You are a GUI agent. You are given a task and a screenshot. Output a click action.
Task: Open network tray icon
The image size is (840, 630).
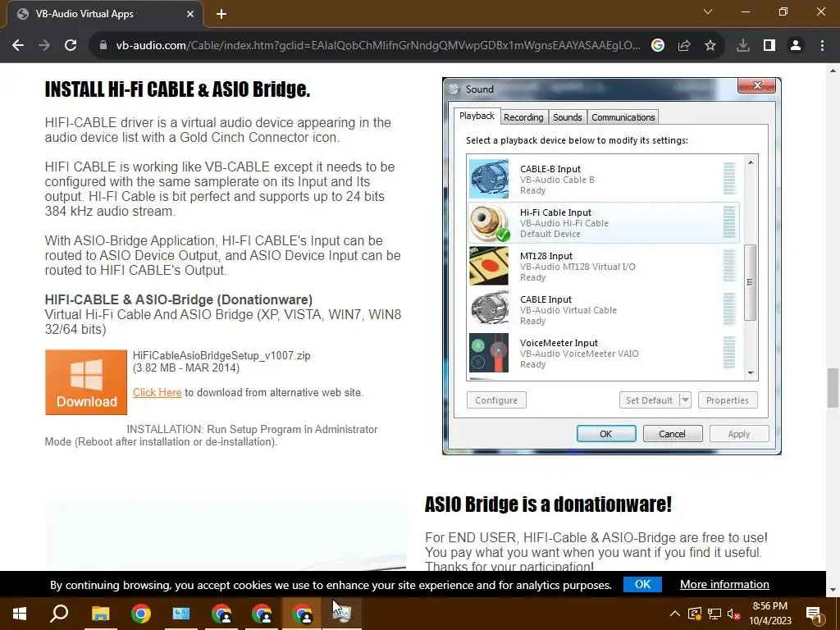pos(714,614)
